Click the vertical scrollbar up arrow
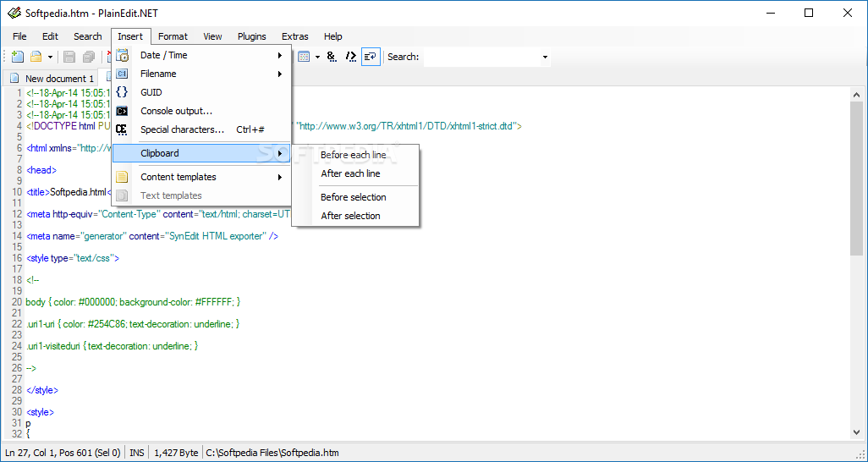The height and width of the screenshot is (462, 868). 856,95
